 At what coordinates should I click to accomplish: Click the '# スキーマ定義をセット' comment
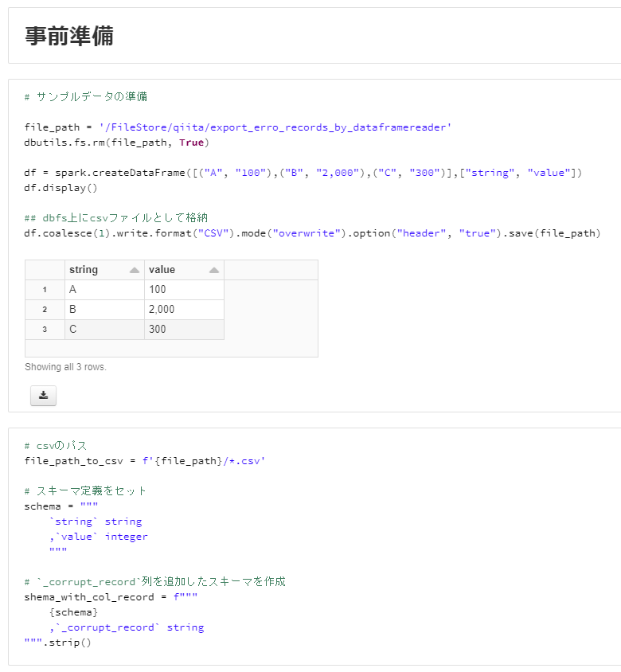tap(85, 491)
